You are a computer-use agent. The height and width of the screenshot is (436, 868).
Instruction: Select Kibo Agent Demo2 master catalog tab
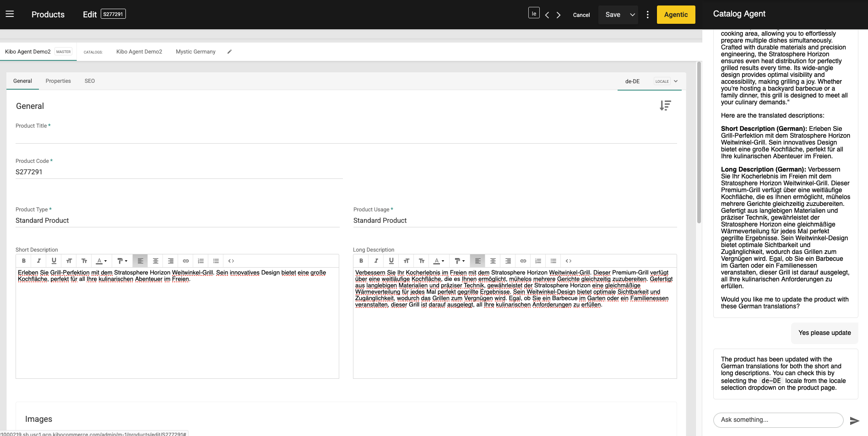point(38,52)
